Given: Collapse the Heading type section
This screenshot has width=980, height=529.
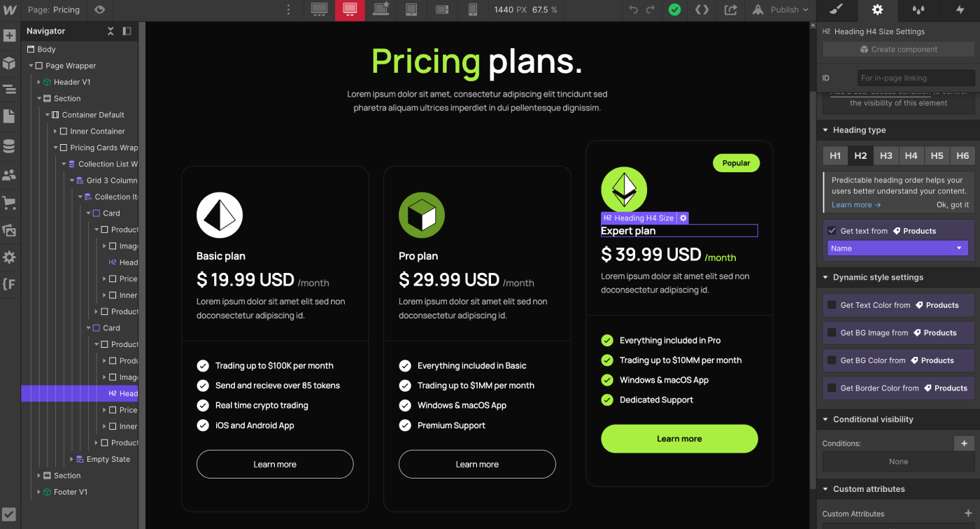Looking at the screenshot, I should (826, 130).
